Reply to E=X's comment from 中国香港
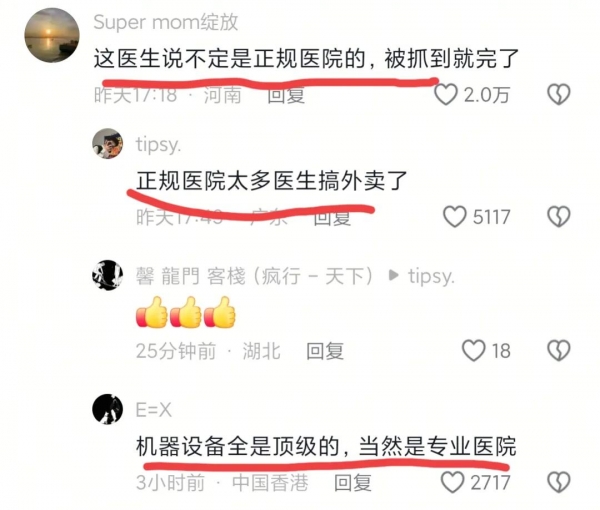The width and height of the screenshot is (600, 510). click(x=353, y=482)
